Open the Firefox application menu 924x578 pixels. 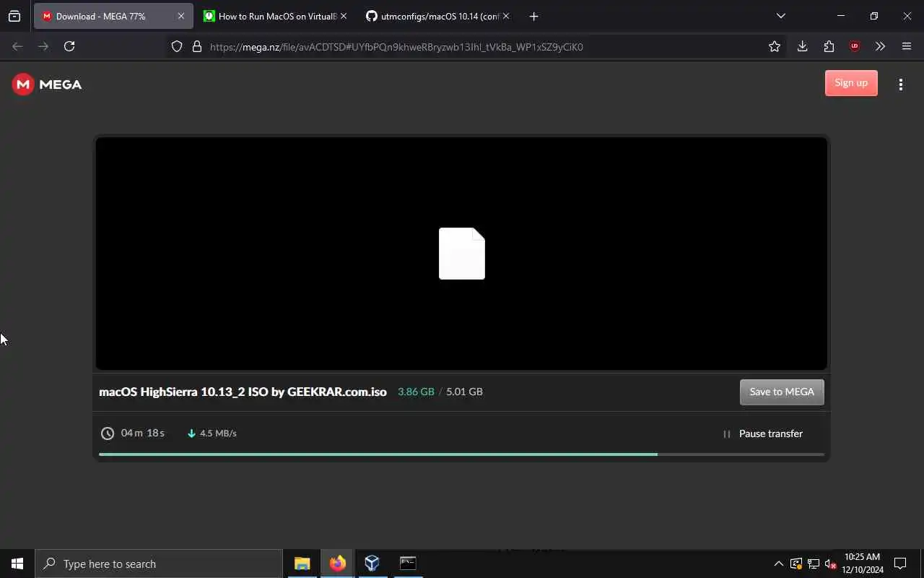[x=907, y=46]
